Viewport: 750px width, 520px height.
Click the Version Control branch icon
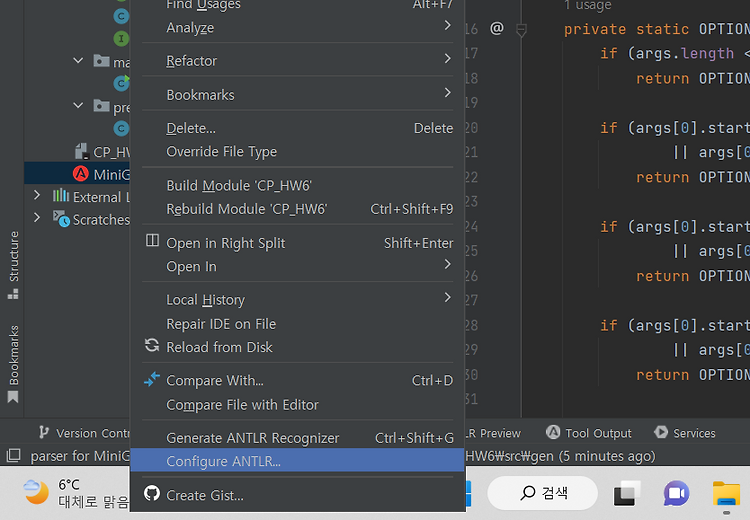point(44,432)
